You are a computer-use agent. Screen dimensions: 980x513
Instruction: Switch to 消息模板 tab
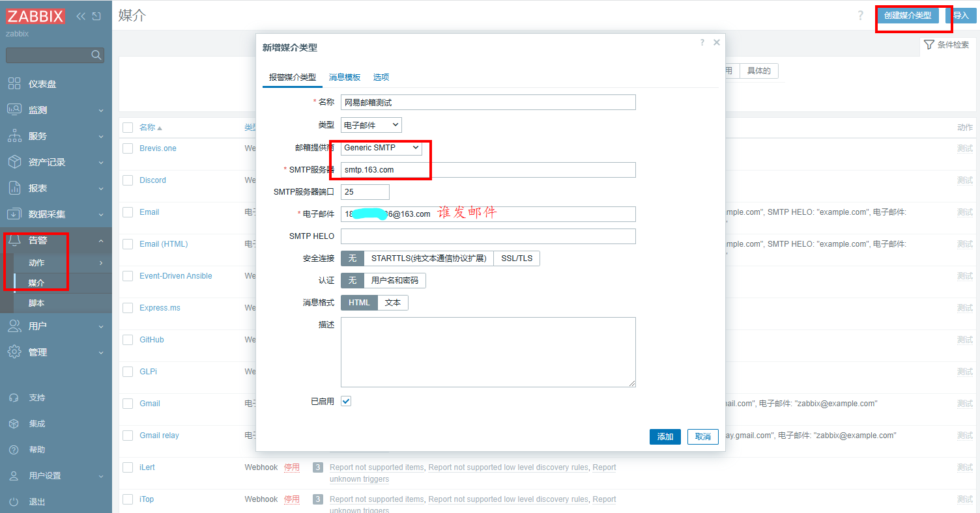[345, 77]
